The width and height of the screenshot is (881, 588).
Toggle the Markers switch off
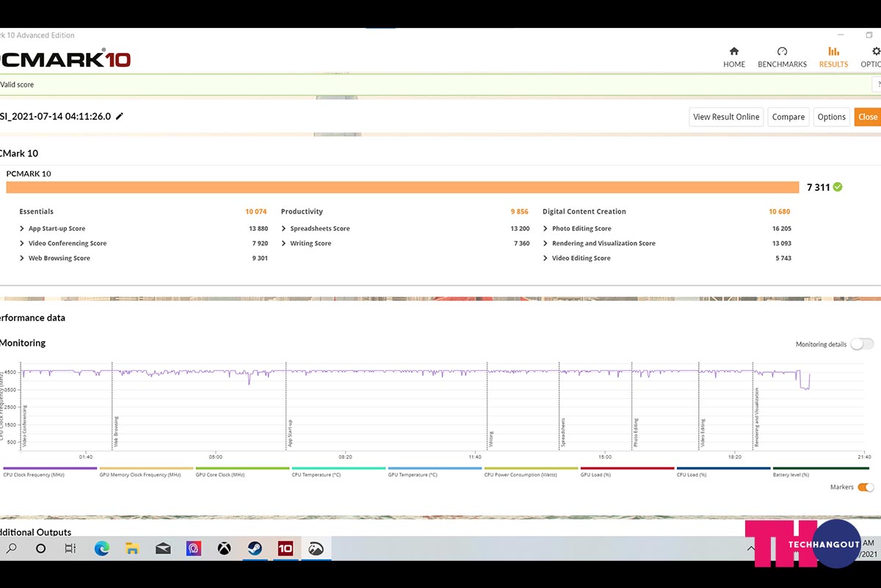[x=866, y=487]
